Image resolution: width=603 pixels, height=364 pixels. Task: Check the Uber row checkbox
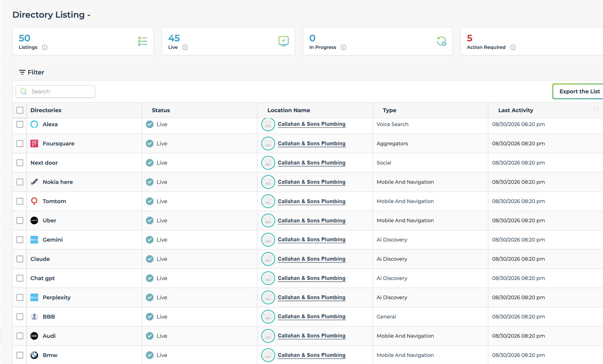tap(20, 220)
